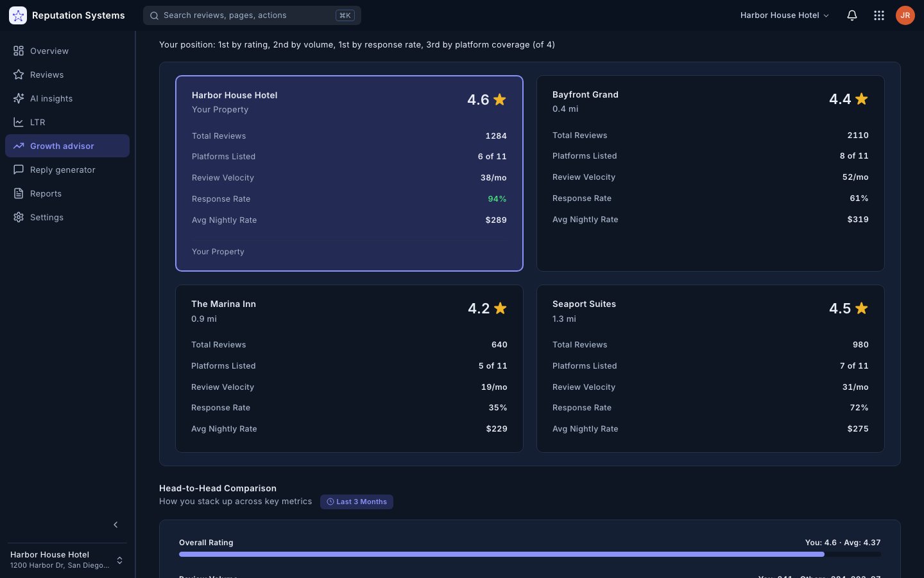Select the Harbor House Hotel property card
Screen dimensions: 924x578
click(x=349, y=173)
